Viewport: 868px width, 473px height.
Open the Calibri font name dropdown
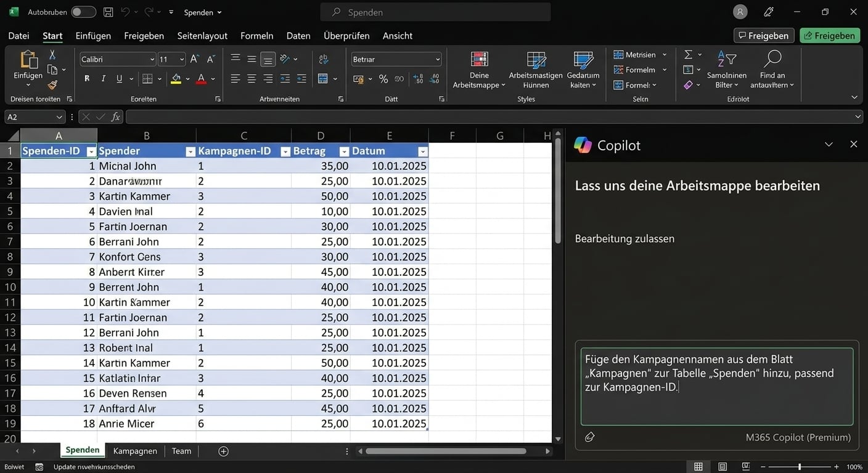(152, 59)
